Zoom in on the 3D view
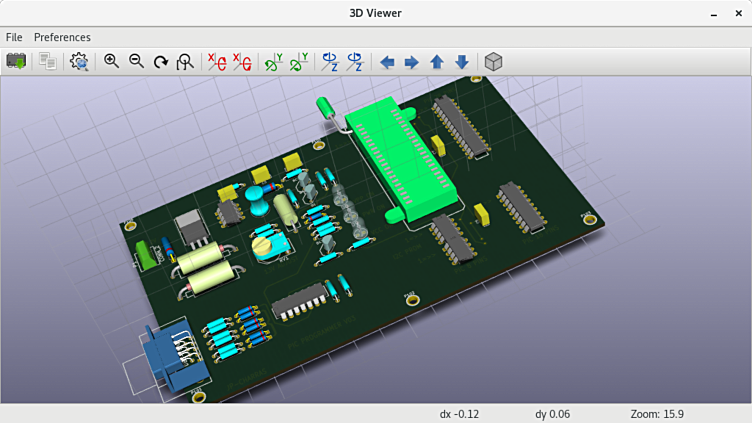 tap(111, 62)
